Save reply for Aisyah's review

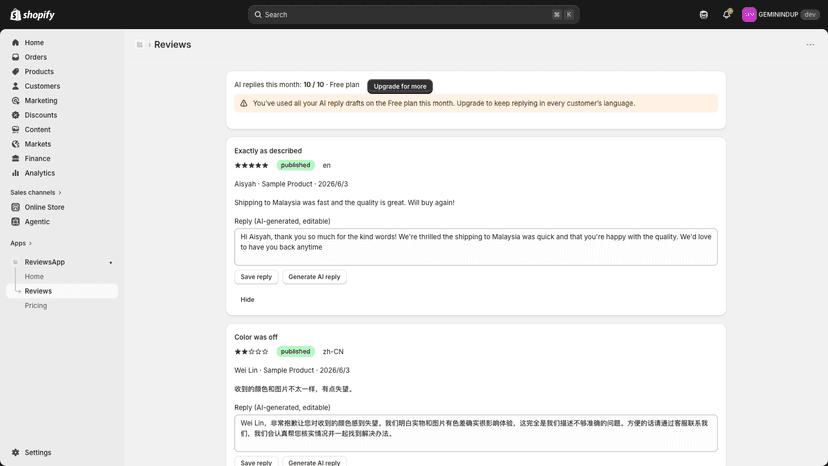click(256, 277)
